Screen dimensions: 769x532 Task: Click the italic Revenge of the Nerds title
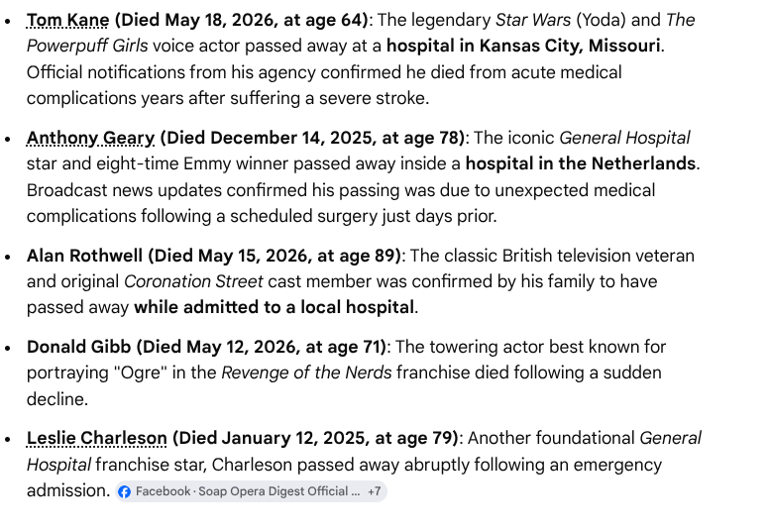[x=306, y=372]
